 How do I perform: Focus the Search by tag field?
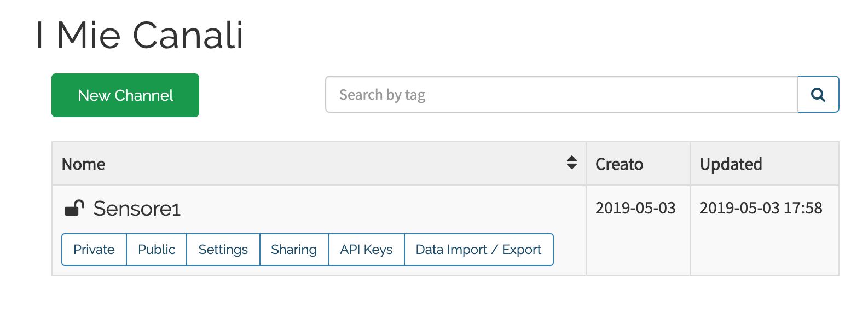(562, 95)
